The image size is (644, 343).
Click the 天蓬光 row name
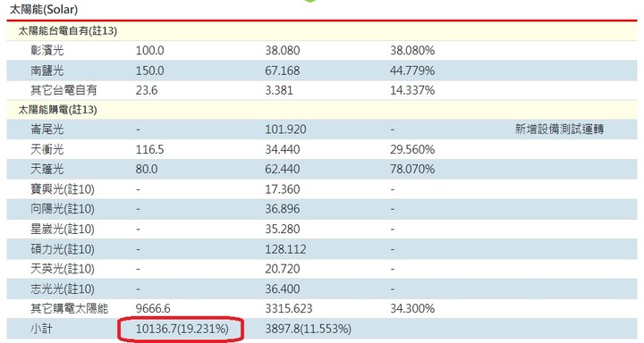(47, 169)
